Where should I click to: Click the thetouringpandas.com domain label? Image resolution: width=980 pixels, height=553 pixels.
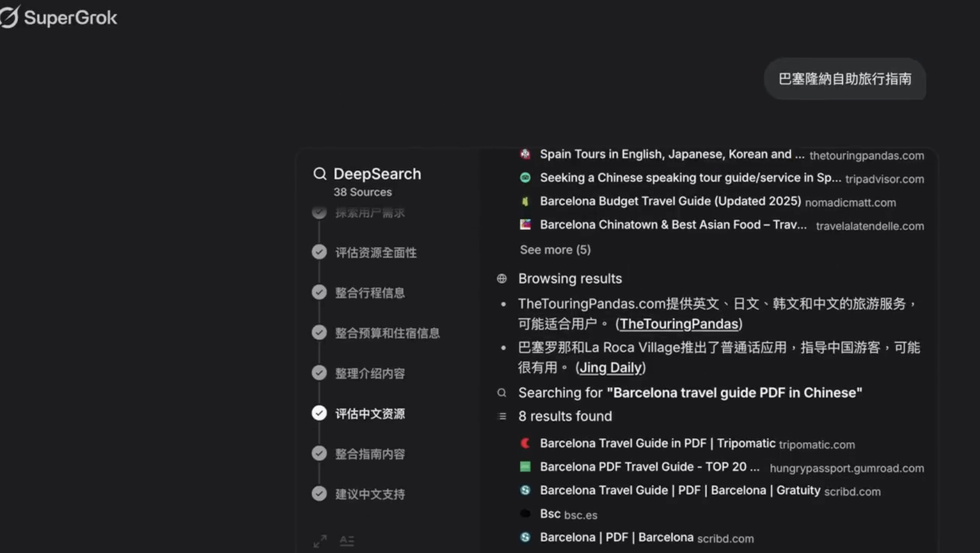point(866,156)
